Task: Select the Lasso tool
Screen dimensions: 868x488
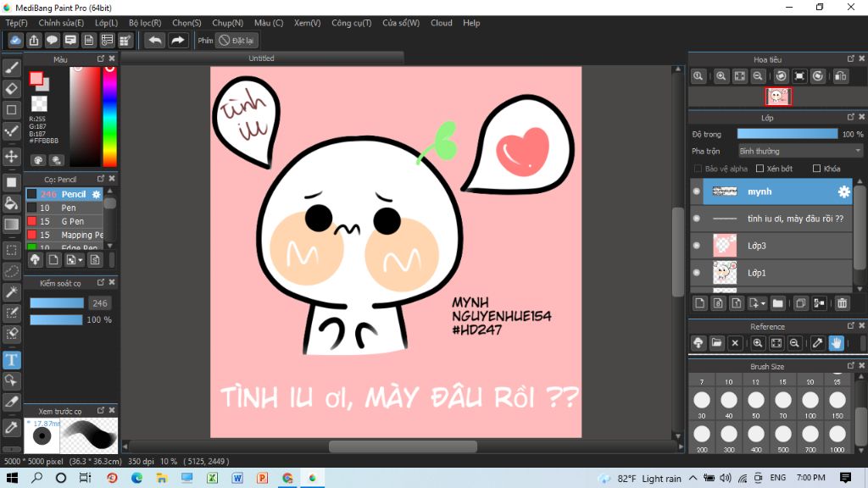Action: (12, 271)
